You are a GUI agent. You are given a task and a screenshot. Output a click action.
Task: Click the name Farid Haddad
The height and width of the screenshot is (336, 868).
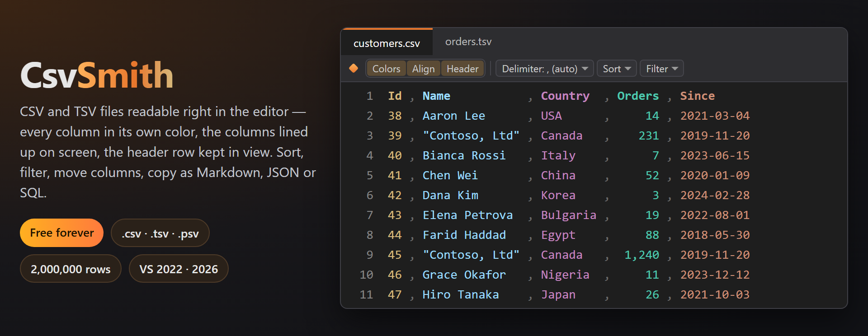coord(464,235)
